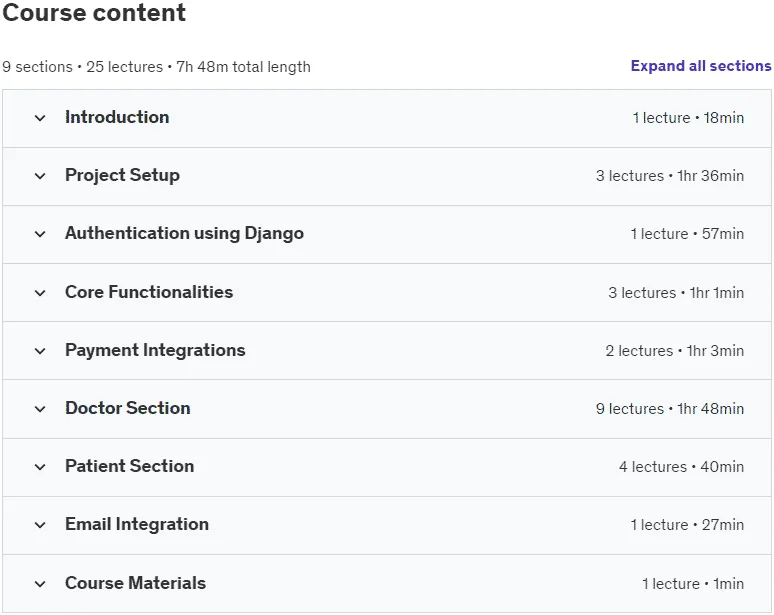Click chevron beside Authentication using Django
This screenshot has width=774, height=615.
(40, 234)
